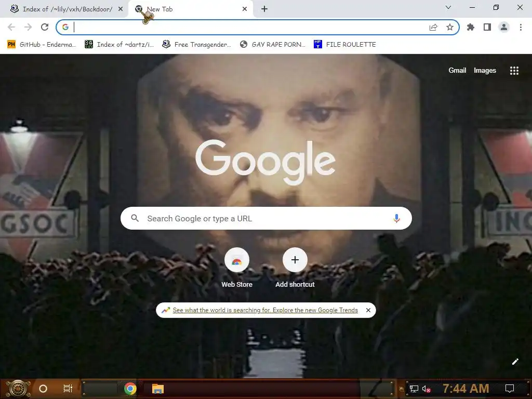Image resolution: width=532 pixels, height=399 pixels.
Task: Follow the Google Trends promo link
Action: click(265, 310)
